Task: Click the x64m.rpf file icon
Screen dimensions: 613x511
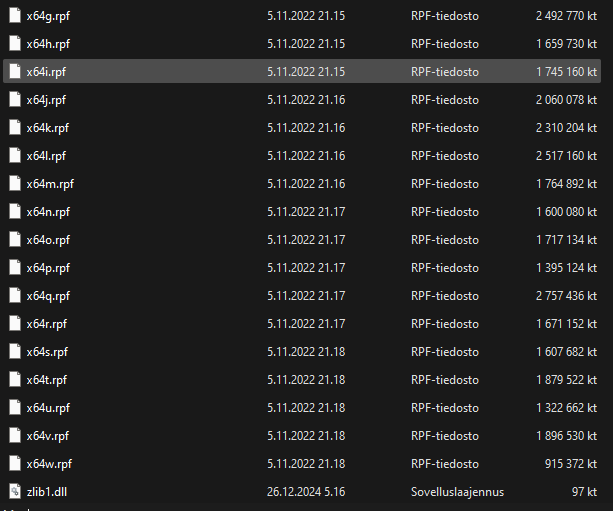Action: 14,184
